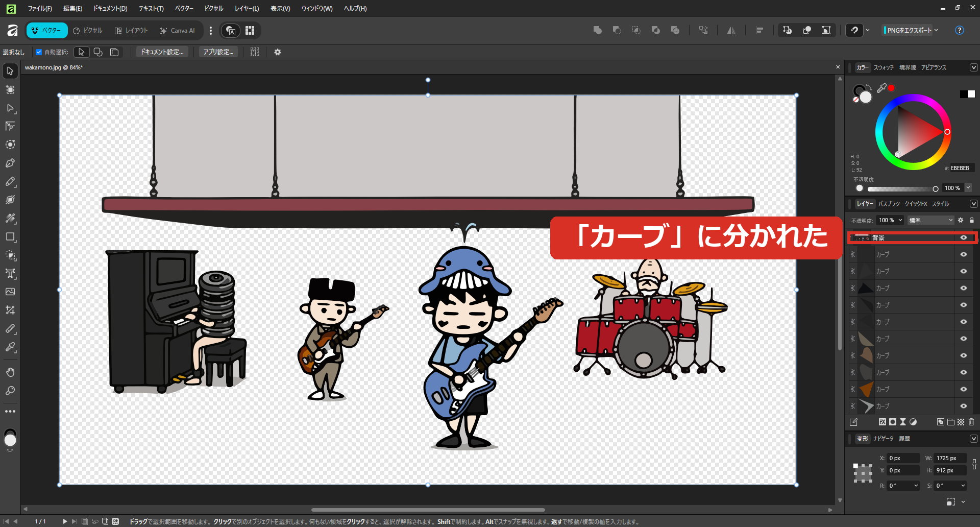
Task: Open the blend mode 標準 dropdown
Action: coord(931,220)
